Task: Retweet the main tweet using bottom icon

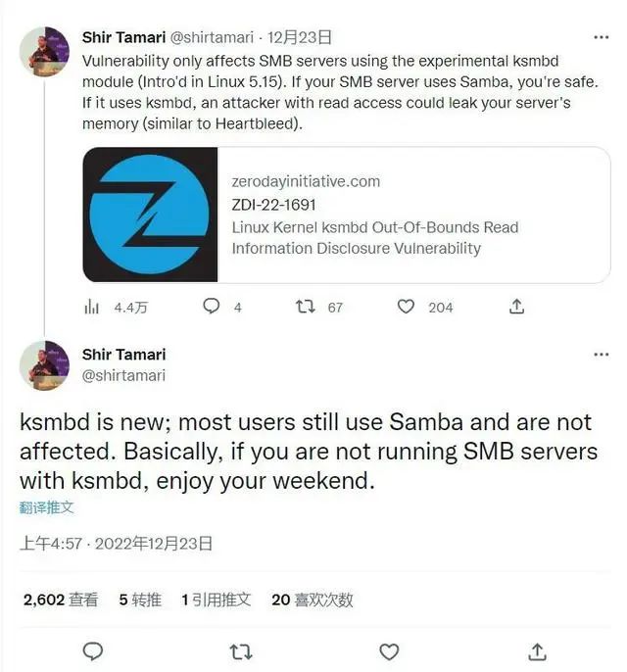Action: [x=240, y=650]
